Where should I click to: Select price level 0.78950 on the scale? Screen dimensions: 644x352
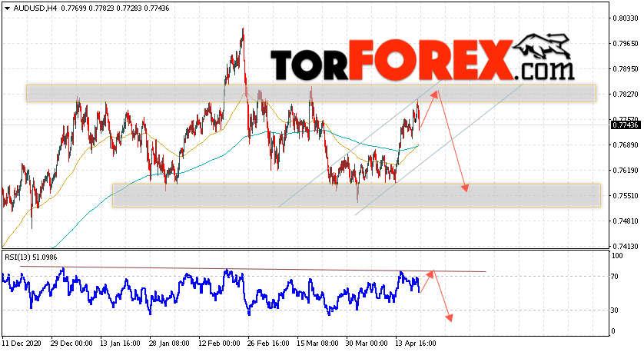click(626, 69)
